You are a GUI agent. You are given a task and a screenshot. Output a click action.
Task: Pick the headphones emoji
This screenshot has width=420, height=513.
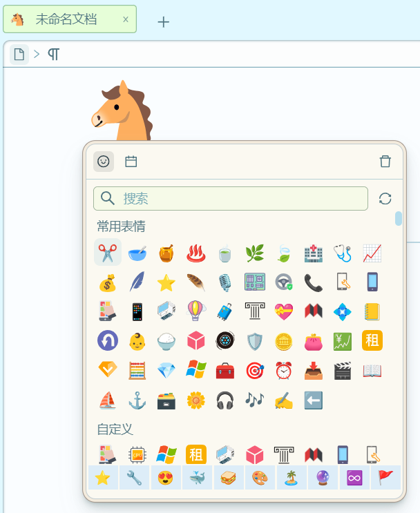click(x=225, y=400)
